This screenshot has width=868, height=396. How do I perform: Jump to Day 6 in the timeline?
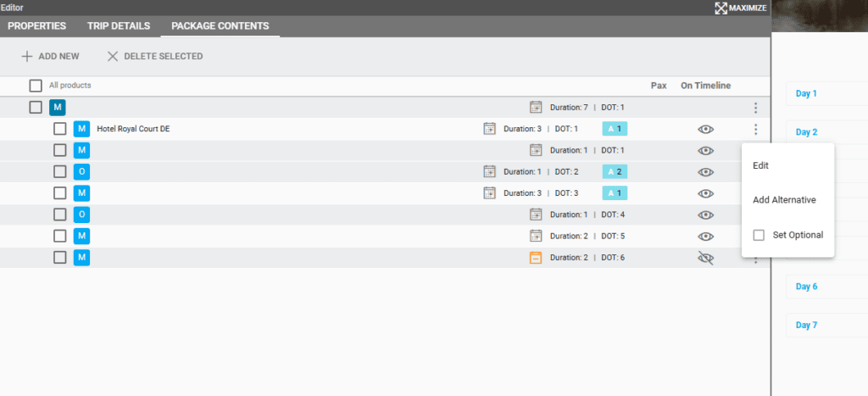806,287
